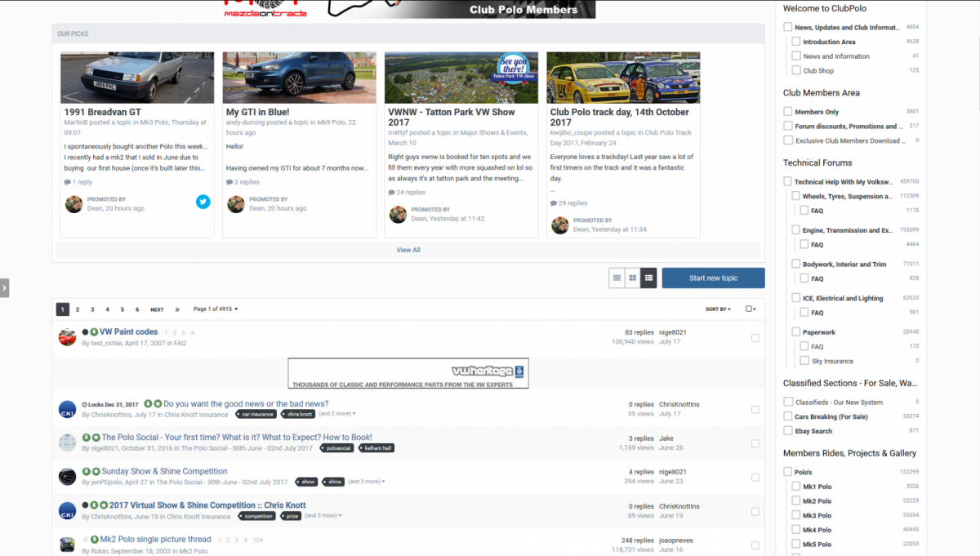Screen dimensions: 980x556
Task: Click the 'car insurance' tag
Action: coord(258,415)
